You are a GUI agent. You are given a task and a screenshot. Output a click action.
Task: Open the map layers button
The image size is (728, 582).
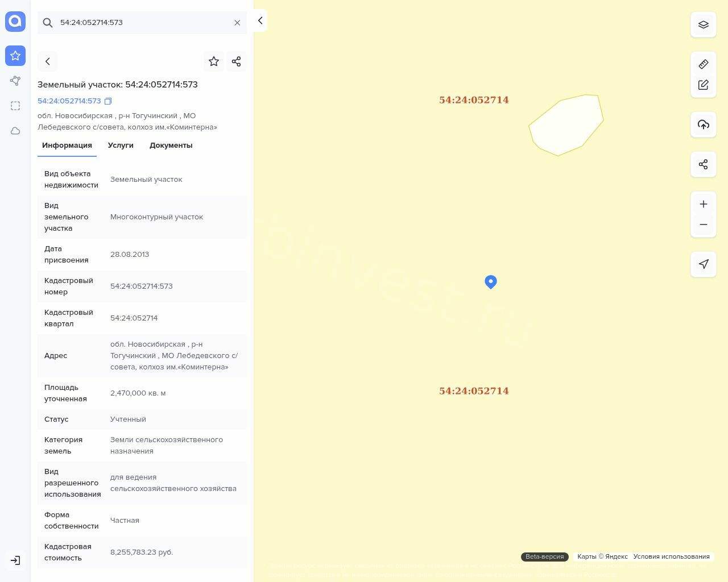click(x=704, y=24)
